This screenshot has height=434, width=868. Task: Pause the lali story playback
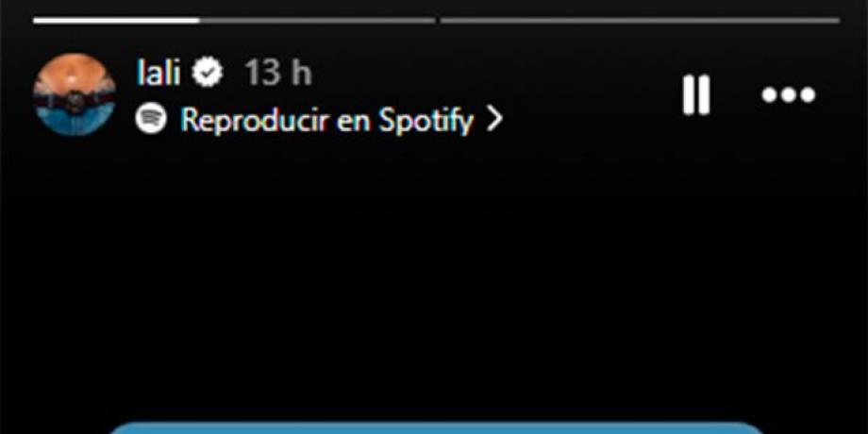point(696,95)
